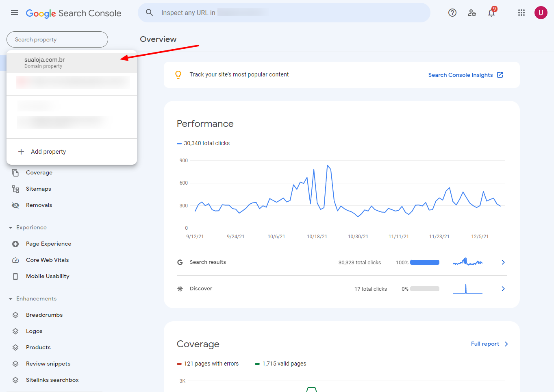Click the Breadcrumbs layers icon
Image resolution: width=554 pixels, height=392 pixels.
15,315
